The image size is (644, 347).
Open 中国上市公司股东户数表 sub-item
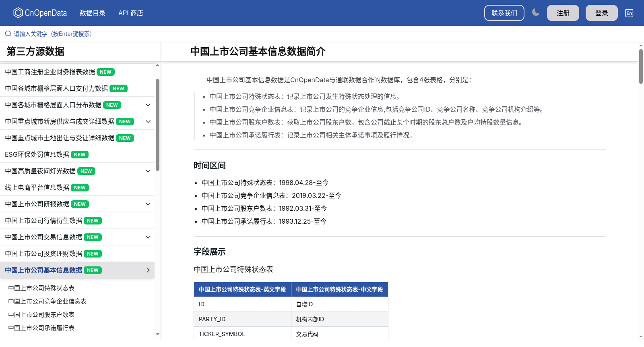(41, 314)
